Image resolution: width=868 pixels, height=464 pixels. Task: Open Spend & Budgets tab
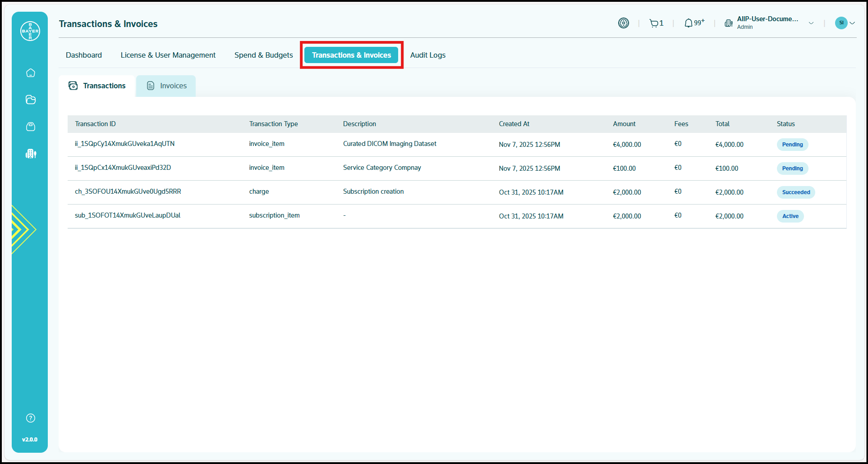pos(263,55)
